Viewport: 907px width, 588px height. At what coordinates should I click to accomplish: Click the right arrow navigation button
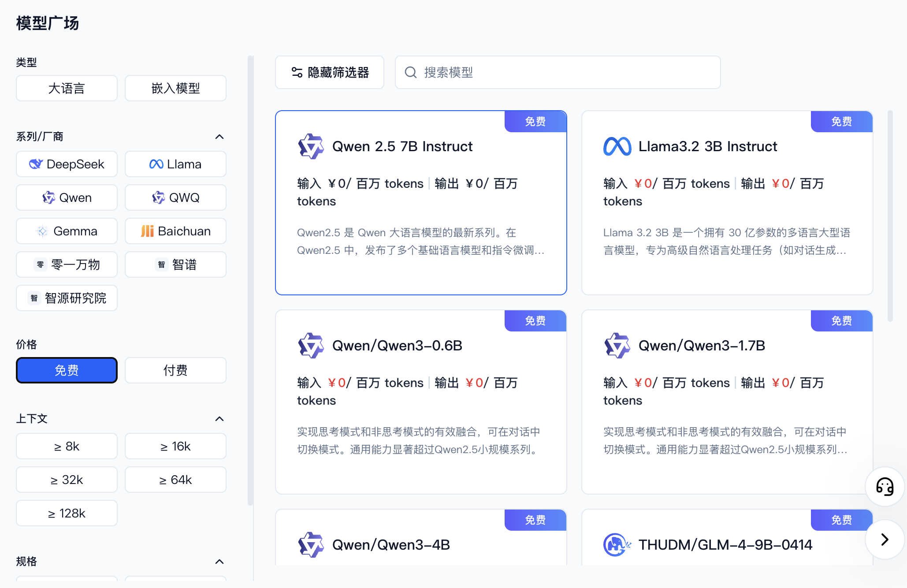point(885,540)
